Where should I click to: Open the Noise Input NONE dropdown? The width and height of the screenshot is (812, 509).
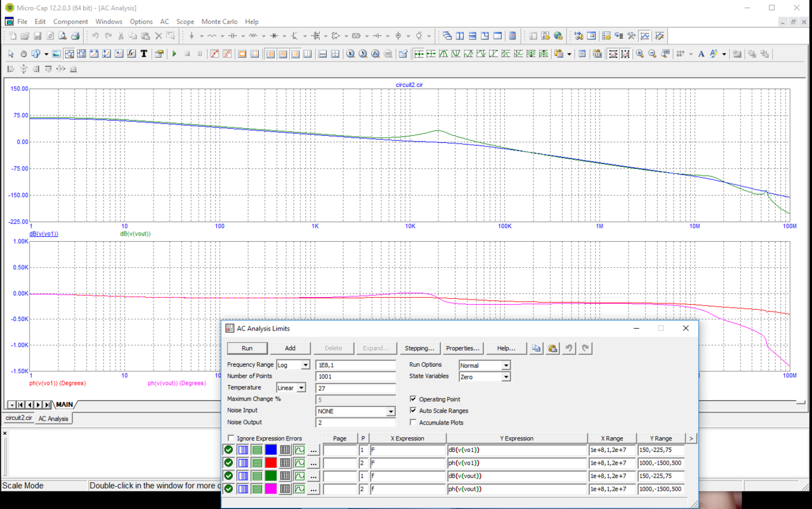coord(391,411)
